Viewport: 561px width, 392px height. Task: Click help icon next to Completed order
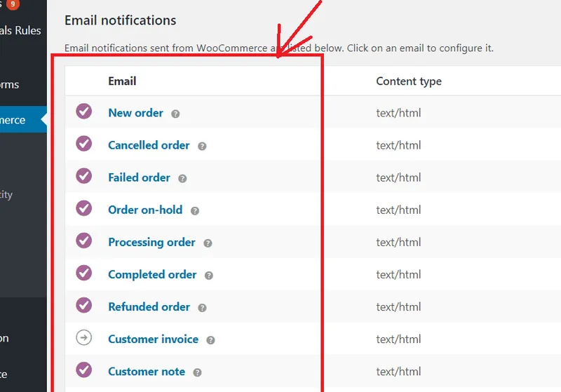(209, 276)
